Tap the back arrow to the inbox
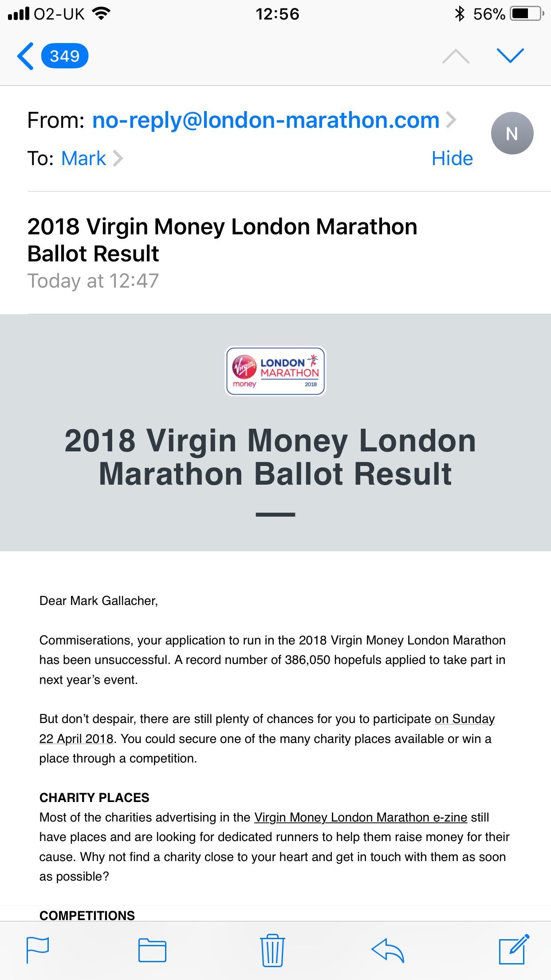This screenshot has width=551, height=980. tap(25, 56)
